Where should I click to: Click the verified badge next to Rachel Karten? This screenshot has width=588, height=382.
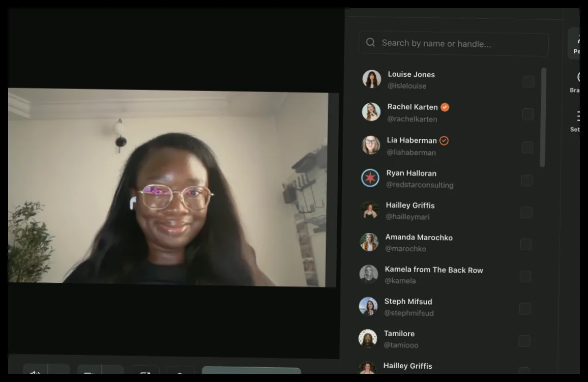point(445,107)
